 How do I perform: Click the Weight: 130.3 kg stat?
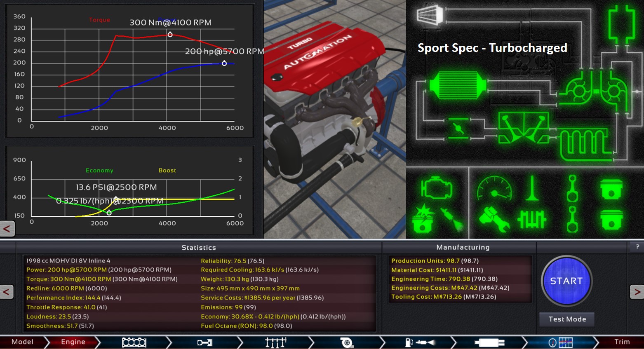240,279
